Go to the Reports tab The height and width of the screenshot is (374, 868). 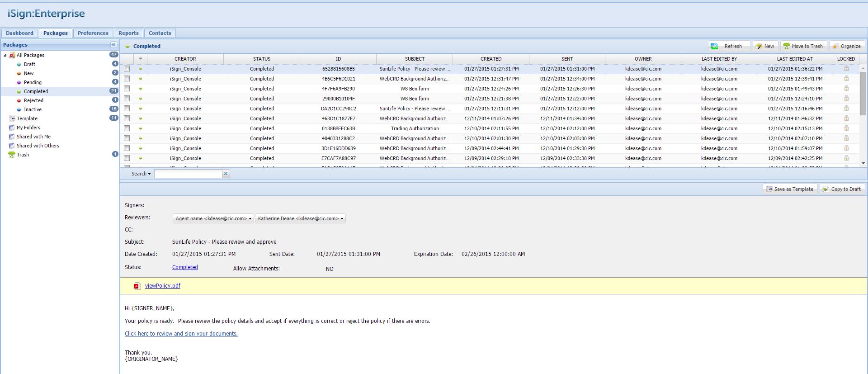pyautogui.click(x=128, y=33)
